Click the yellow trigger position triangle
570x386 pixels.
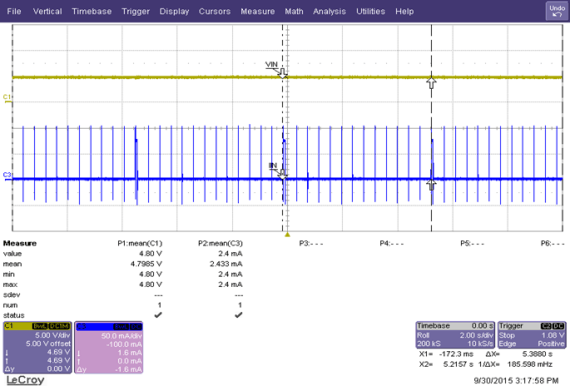287,235
